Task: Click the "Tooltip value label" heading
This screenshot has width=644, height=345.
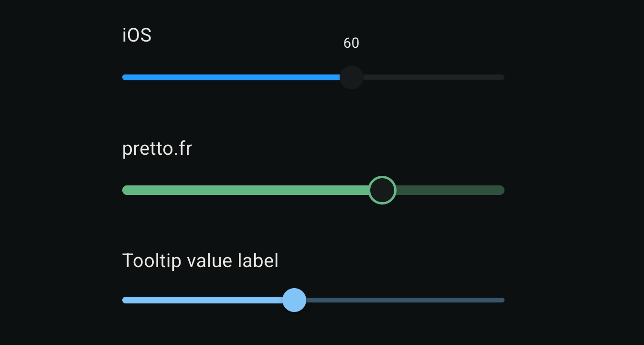Action: [x=200, y=261]
